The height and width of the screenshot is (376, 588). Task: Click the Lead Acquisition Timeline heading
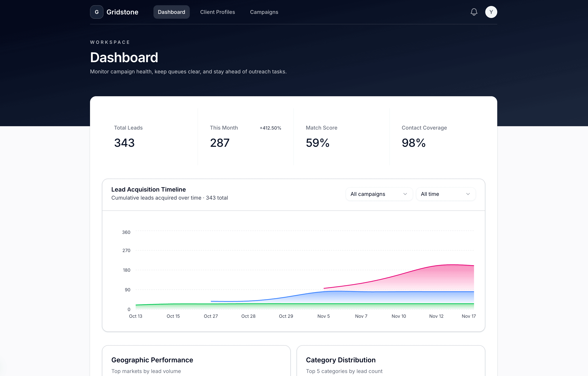pos(148,189)
